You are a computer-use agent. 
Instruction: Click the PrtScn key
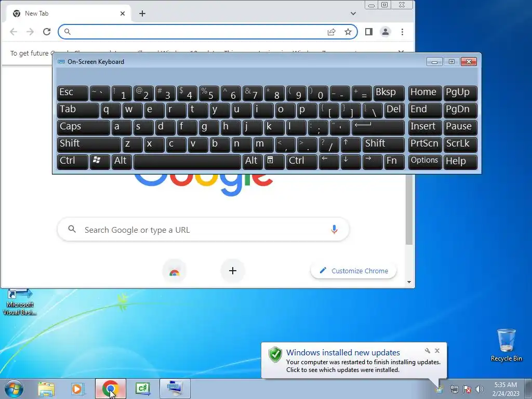425,144
